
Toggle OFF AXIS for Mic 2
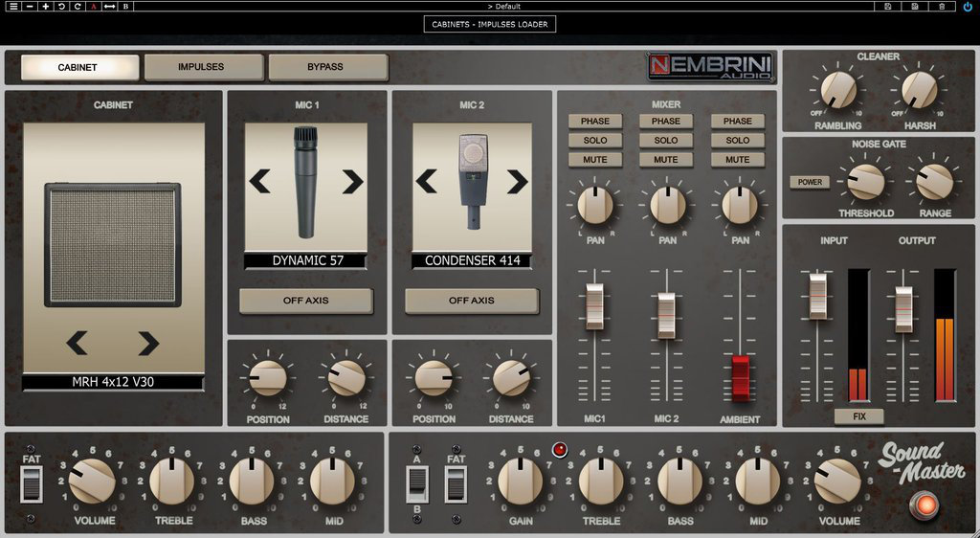471,301
